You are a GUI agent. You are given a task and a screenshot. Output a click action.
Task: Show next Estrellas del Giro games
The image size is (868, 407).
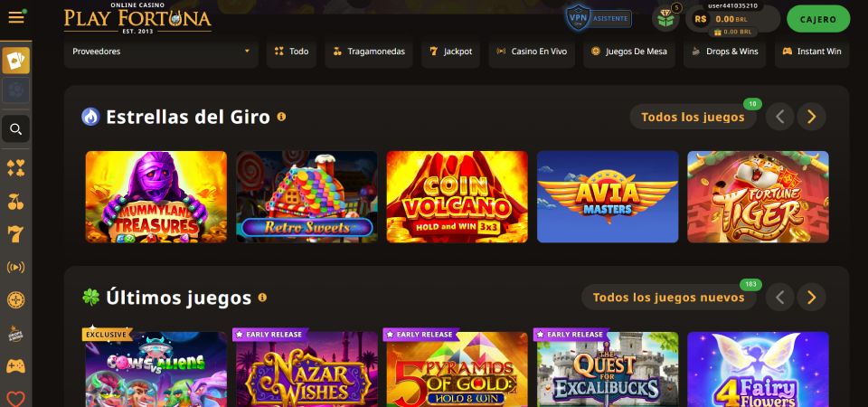point(812,117)
